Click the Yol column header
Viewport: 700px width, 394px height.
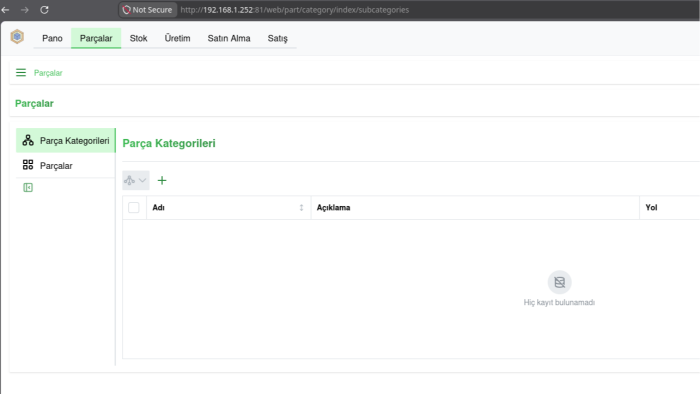click(651, 207)
